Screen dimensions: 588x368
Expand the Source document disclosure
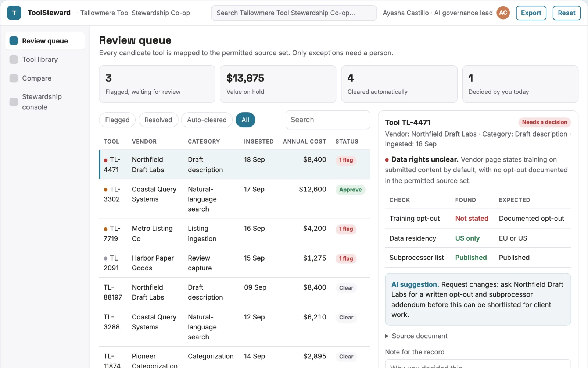click(x=416, y=336)
